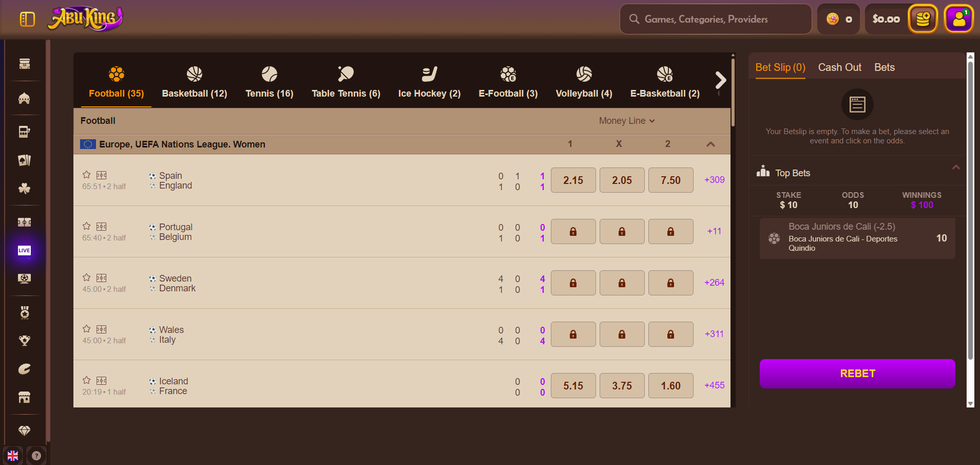
Task: Click the deposit coins wallet icon
Action: tap(923, 20)
